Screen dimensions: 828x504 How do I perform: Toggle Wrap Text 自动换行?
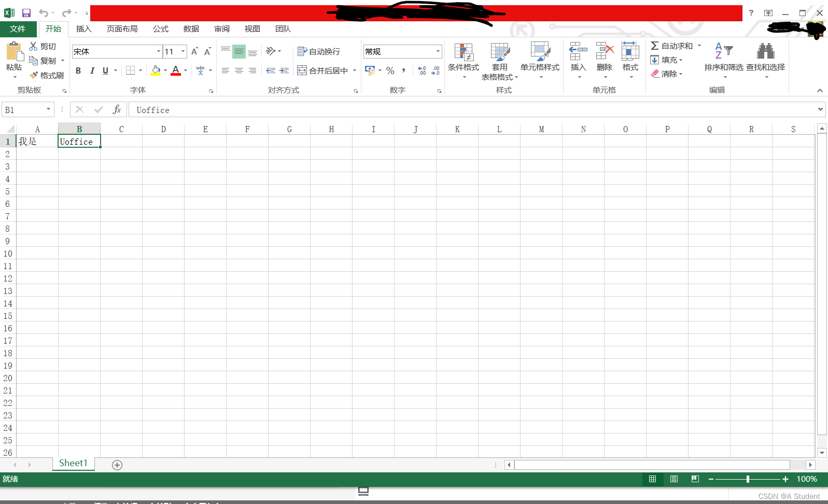pyautogui.click(x=319, y=51)
